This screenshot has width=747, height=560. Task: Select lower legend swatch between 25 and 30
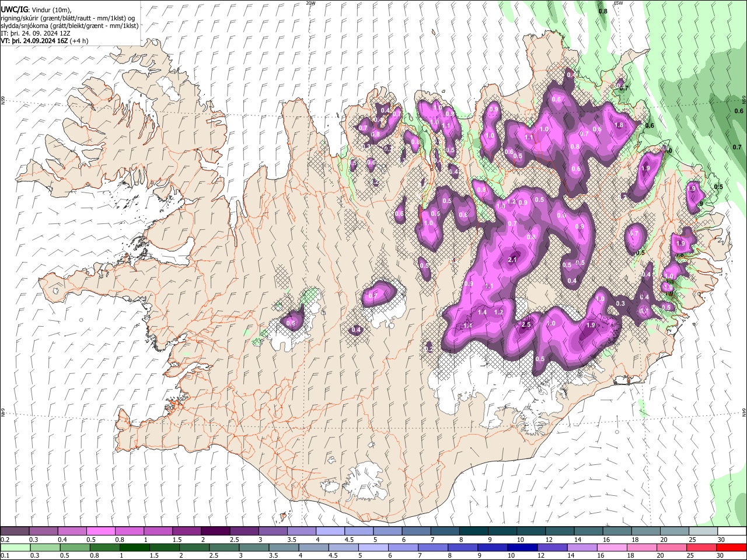(700, 548)
